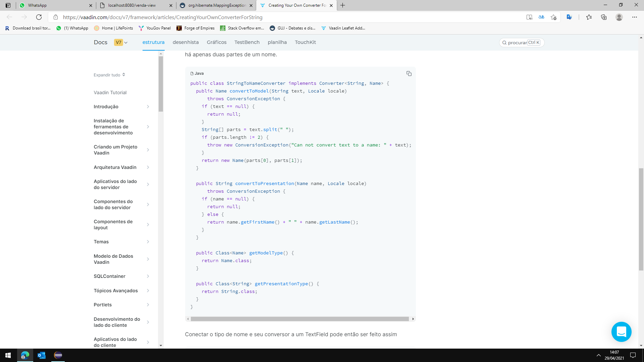Switch to the TestBench tab
644x362 pixels.
tap(247, 42)
